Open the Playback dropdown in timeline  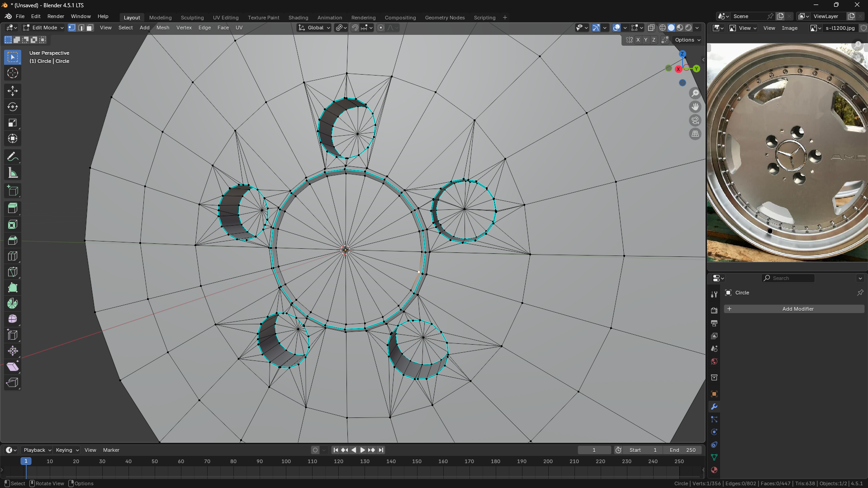(37, 450)
